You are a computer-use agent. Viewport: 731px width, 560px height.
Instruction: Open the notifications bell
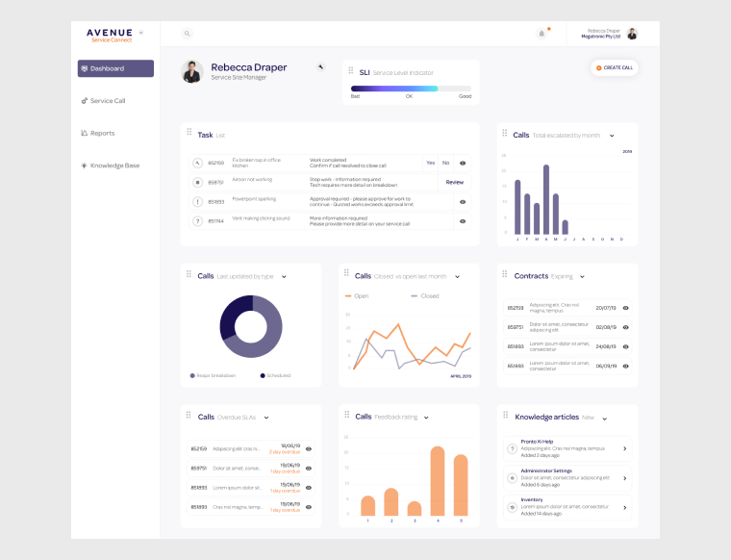[542, 34]
